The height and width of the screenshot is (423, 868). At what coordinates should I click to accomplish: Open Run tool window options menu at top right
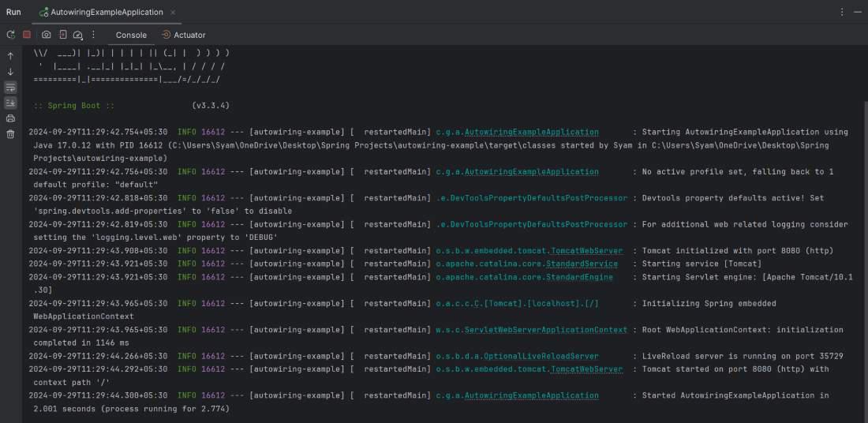click(x=841, y=12)
